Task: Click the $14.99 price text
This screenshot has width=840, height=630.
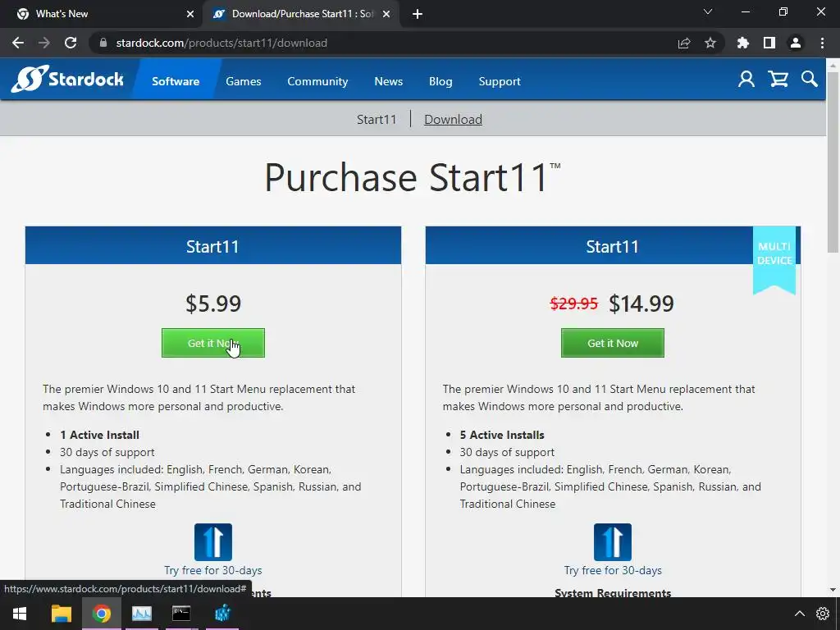Action: [641, 304]
